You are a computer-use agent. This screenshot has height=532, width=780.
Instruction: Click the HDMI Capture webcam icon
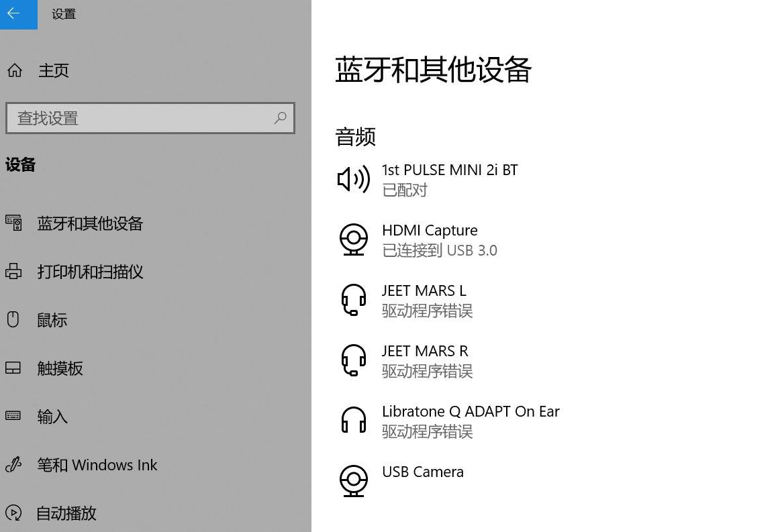(x=354, y=240)
